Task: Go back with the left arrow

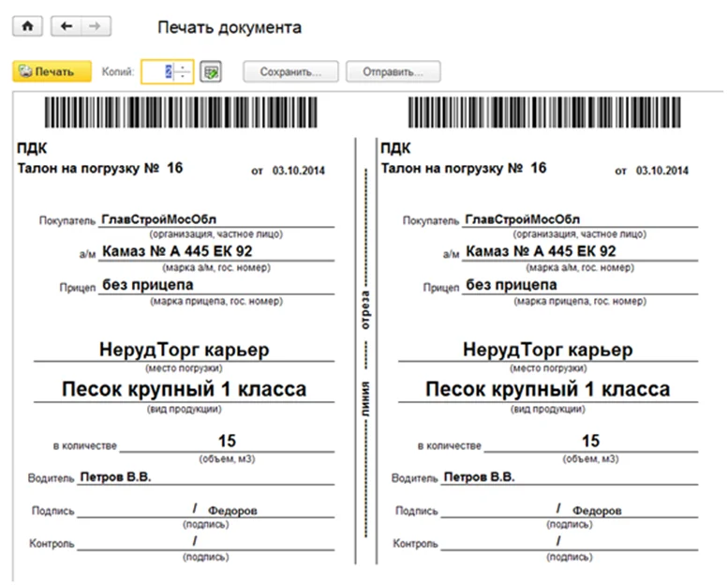Action: tap(65, 27)
